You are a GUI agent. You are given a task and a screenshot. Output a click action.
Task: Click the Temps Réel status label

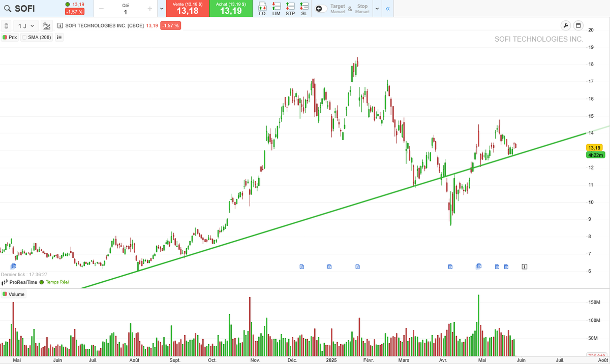pyautogui.click(x=57, y=282)
